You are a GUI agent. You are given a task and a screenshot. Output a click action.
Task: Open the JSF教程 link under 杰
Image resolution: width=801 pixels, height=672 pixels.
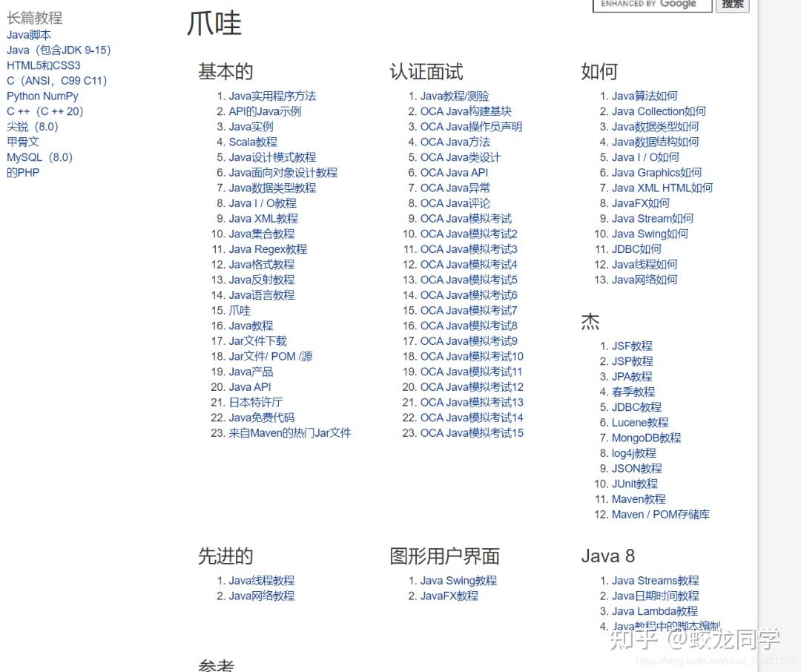point(630,346)
